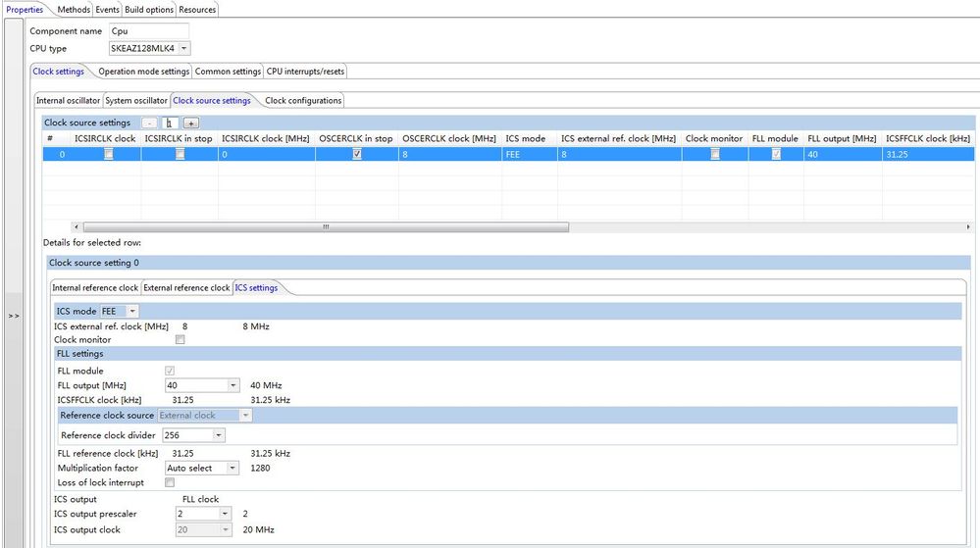Click ICSIRCLK clock column header
Screen dimensions: 980x548
coord(105,139)
